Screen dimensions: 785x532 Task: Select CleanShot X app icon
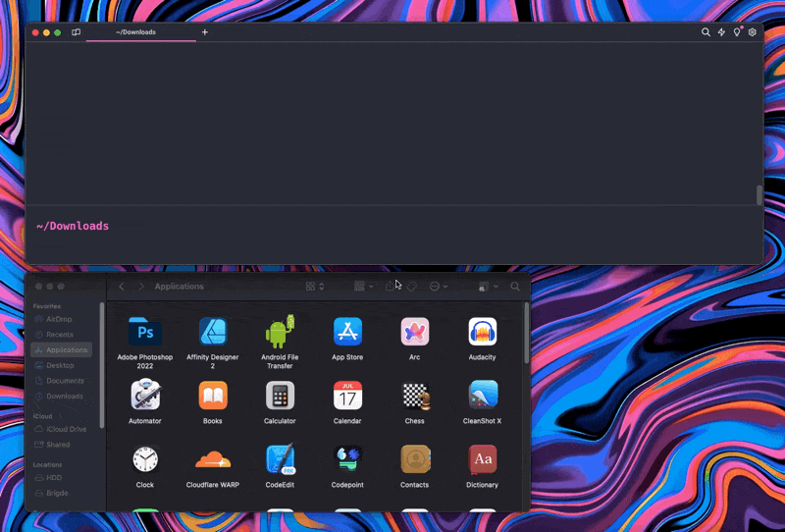click(482, 396)
